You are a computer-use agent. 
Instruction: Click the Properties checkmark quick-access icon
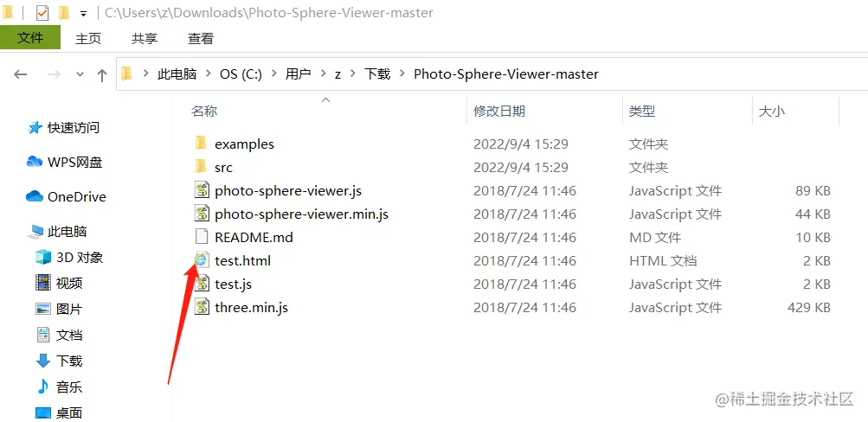point(42,13)
